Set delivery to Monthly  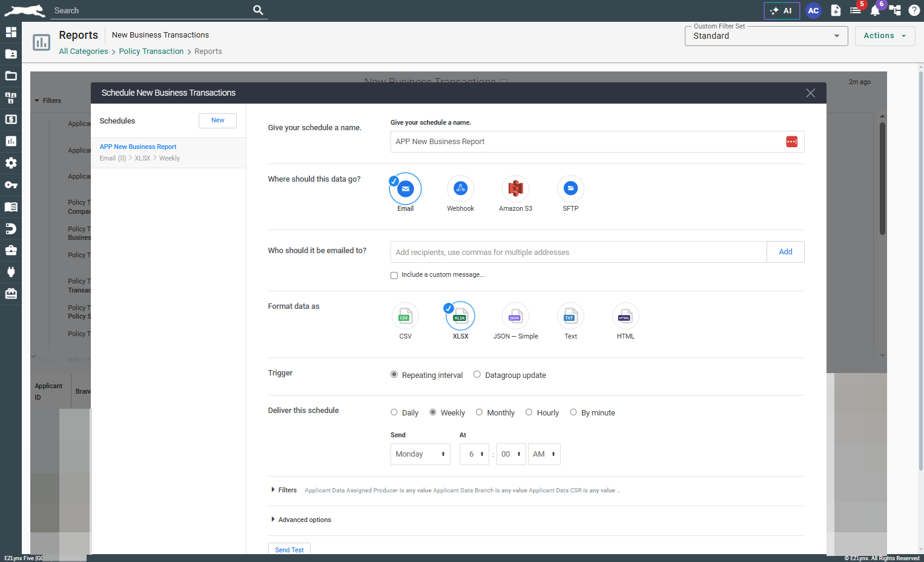[x=479, y=412]
